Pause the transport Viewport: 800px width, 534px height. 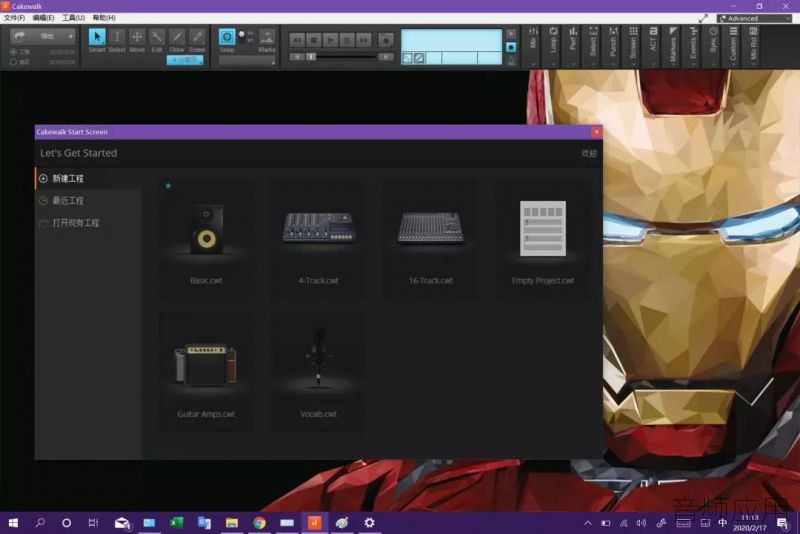(x=347, y=40)
